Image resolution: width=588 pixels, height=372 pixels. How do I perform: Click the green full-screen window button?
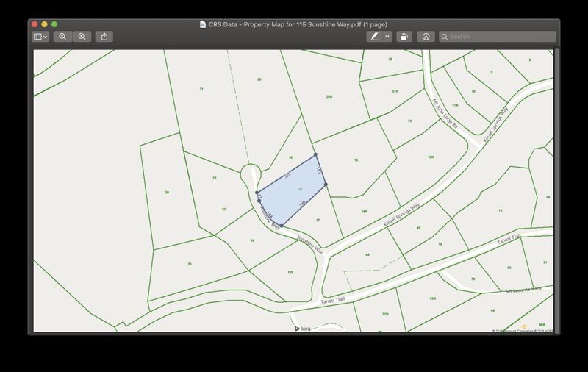[x=54, y=24]
